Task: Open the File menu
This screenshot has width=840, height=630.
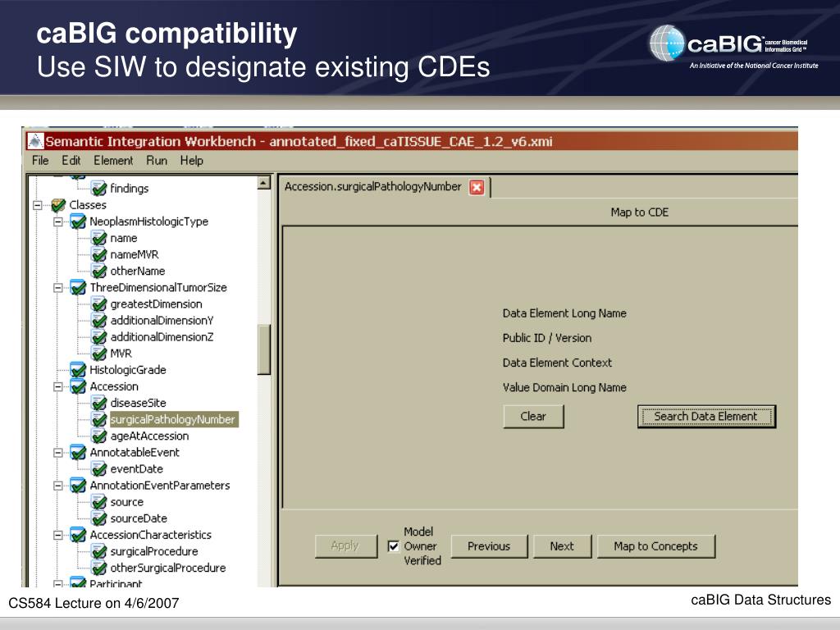Action: (x=40, y=161)
